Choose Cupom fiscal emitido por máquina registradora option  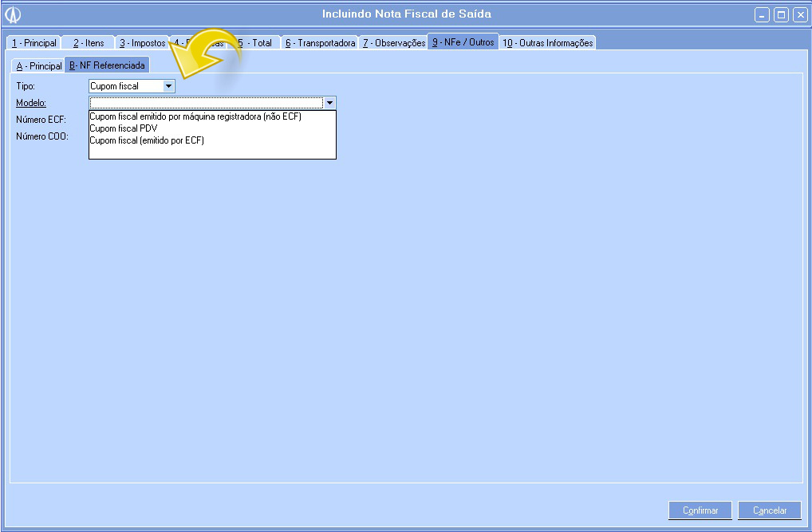(195, 116)
